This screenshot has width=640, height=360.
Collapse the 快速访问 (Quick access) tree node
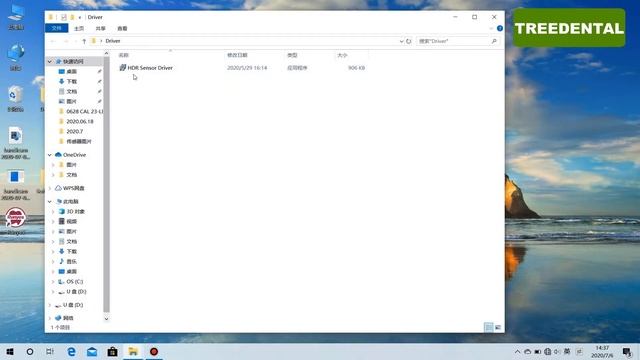pos(49,62)
